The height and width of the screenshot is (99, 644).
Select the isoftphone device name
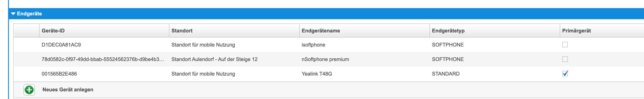click(313, 45)
